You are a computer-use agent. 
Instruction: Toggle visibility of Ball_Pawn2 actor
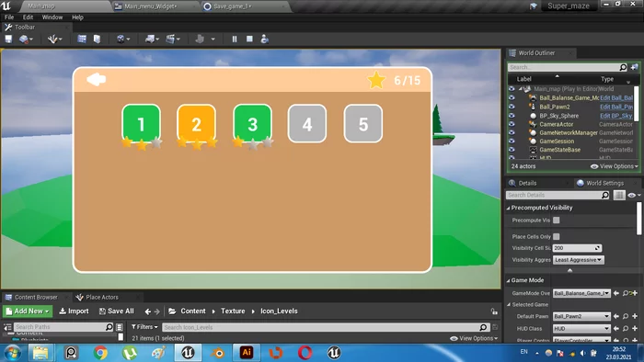click(512, 107)
